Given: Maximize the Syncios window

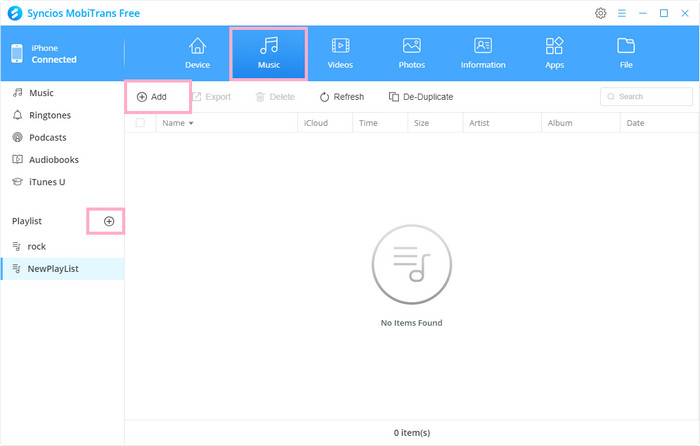Looking at the screenshot, I should [x=664, y=13].
